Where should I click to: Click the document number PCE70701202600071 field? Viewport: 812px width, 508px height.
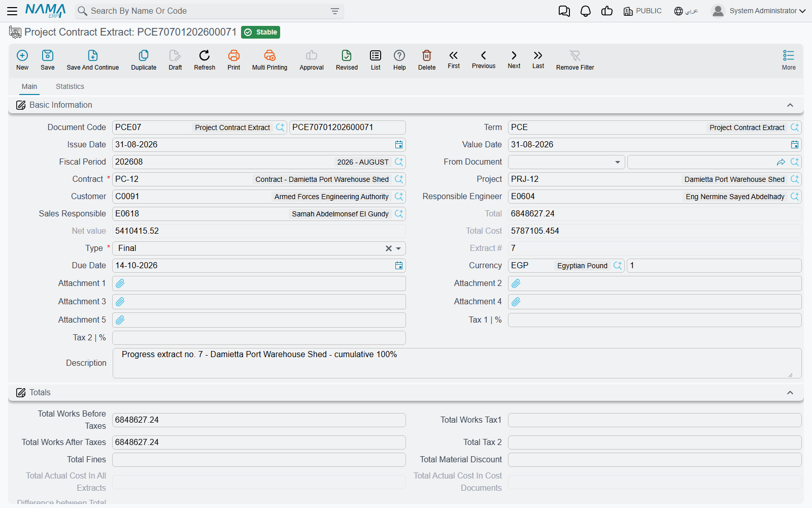pyautogui.click(x=347, y=128)
